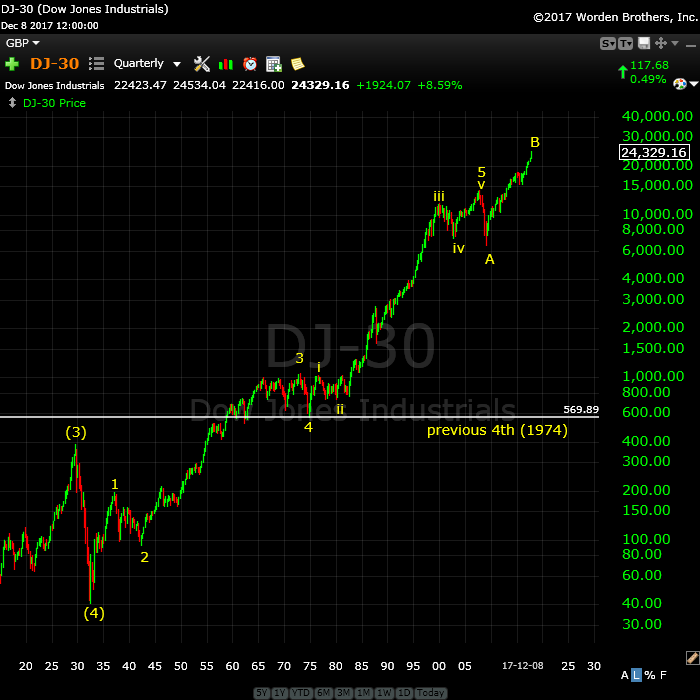Screen dimensions: 700x700
Task: Click the up-down arrows beside DJ-30 Price
Action: pos(12,103)
